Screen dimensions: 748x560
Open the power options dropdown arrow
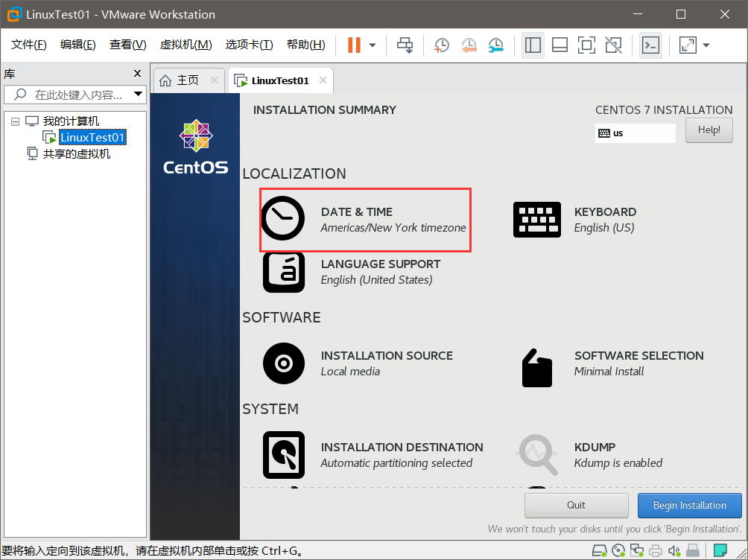point(373,45)
